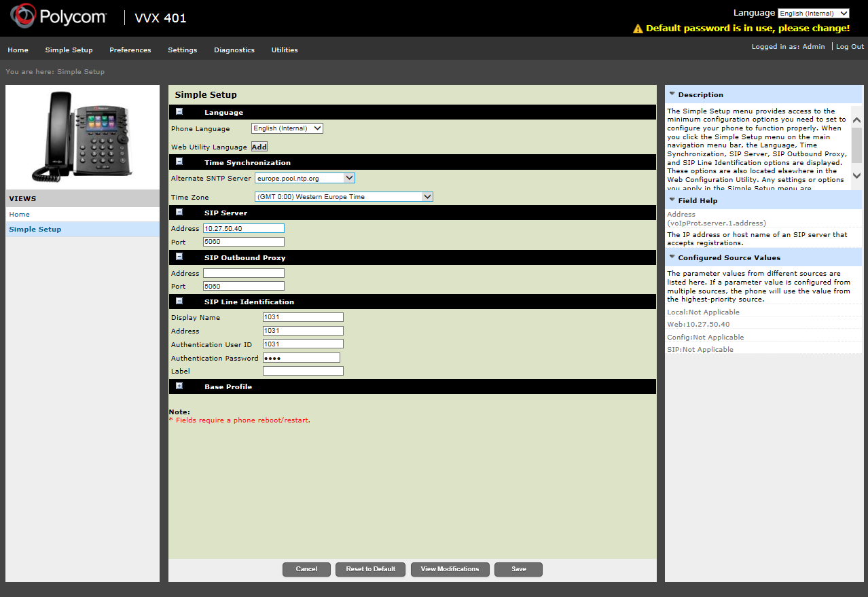Viewport: 868px width, 597px height.
Task: Collapse the SIP Line Identification section
Action: tap(179, 301)
